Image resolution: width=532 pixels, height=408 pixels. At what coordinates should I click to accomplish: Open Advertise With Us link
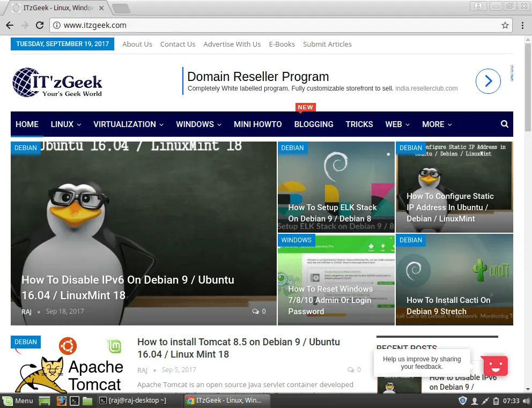[x=232, y=44]
